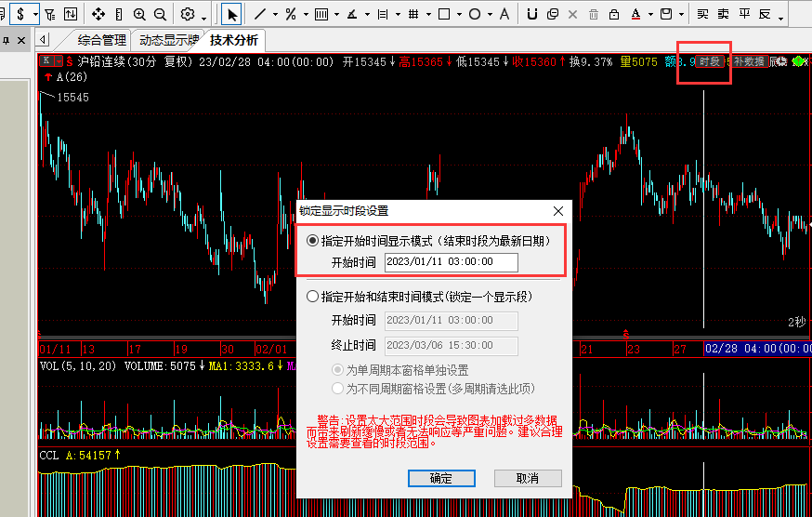Open the line drawing tool dropdown arrow
This screenshot has height=517, width=812.
click(276, 15)
